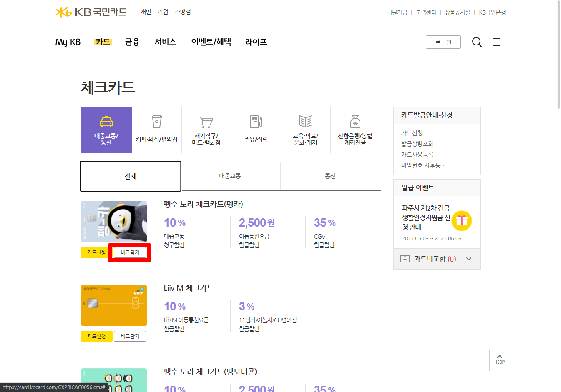Open the Liiv M 체크카드 card image
This screenshot has height=392, width=561.
tap(114, 305)
